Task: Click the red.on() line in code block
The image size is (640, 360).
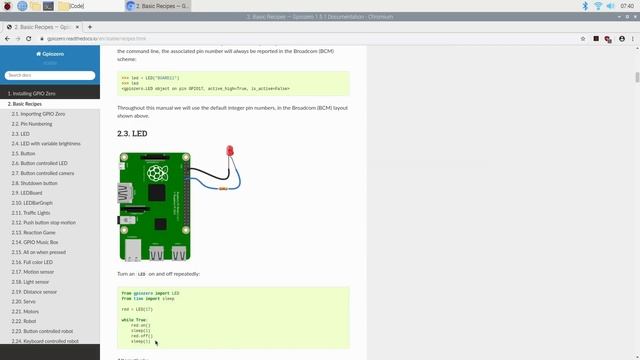Action: (x=141, y=325)
